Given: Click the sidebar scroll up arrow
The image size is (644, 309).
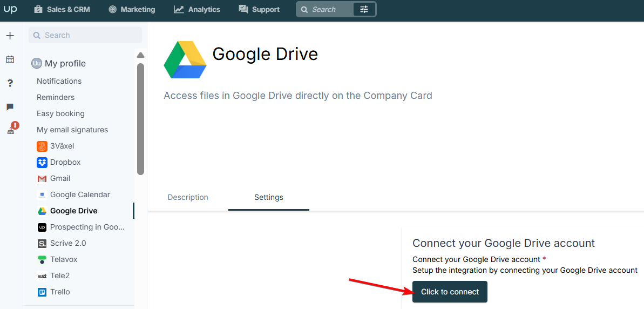Looking at the screenshot, I should click(x=140, y=55).
